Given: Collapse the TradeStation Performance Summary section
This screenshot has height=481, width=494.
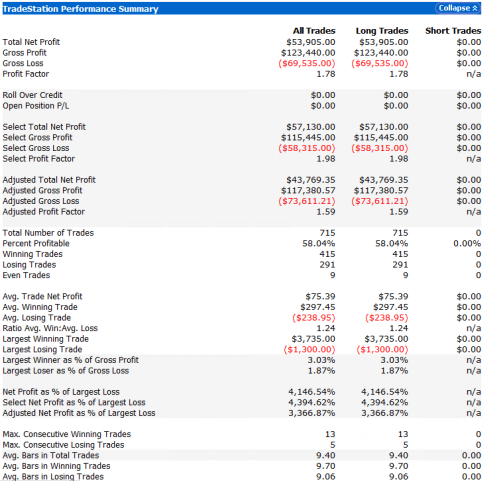Looking at the screenshot, I should coord(458,8).
